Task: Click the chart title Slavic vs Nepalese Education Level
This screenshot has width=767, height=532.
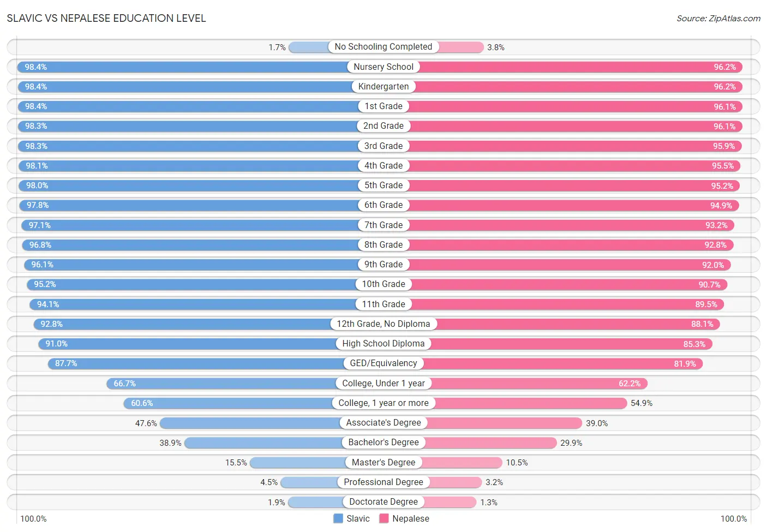Action: [x=106, y=18]
